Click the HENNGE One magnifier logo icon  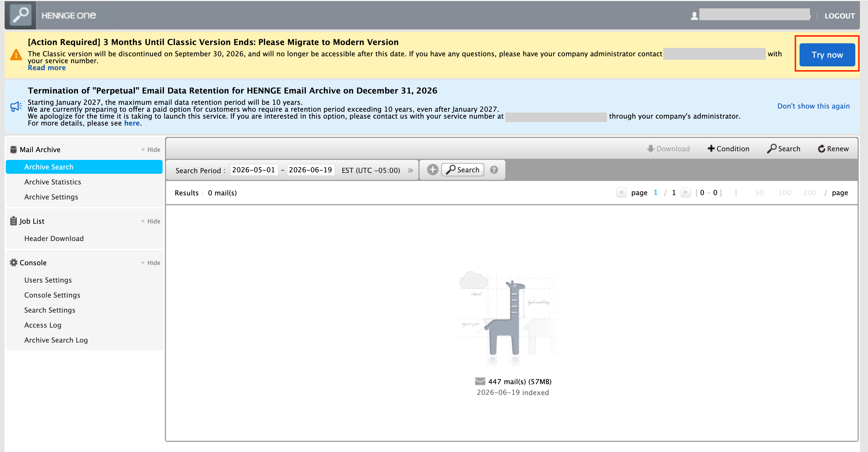click(x=20, y=15)
